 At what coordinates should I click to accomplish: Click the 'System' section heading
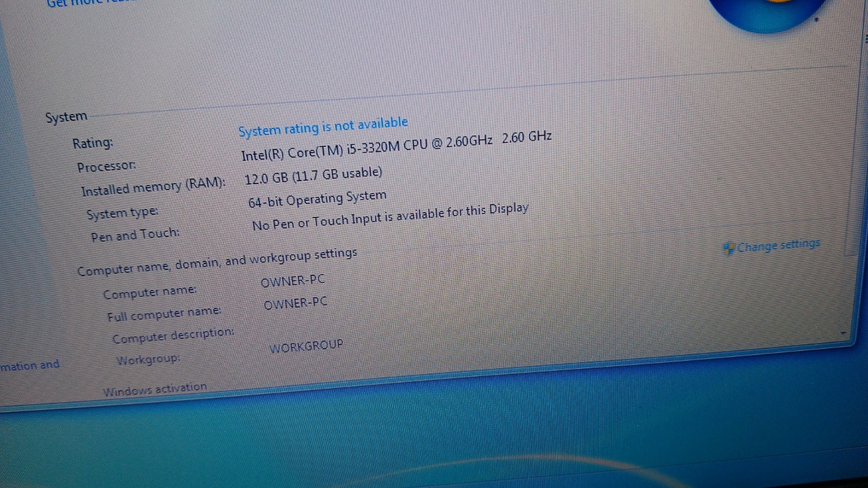66,117
